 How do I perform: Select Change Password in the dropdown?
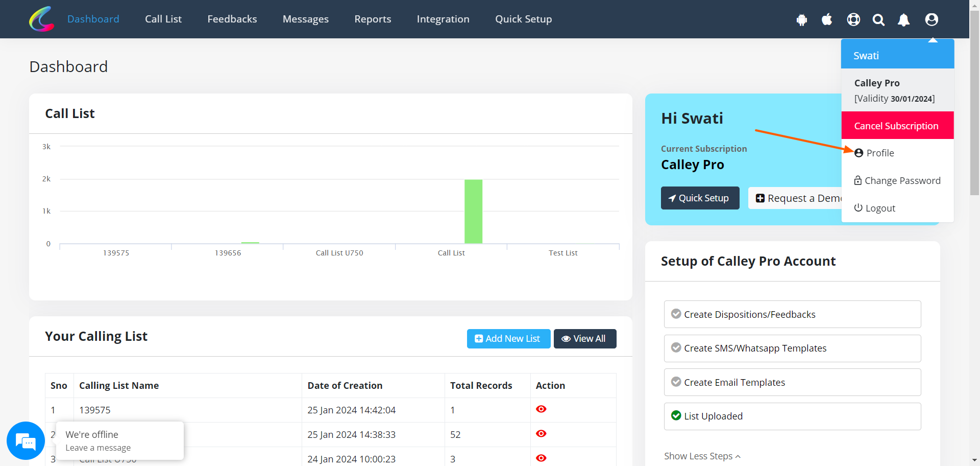[897, 180]
